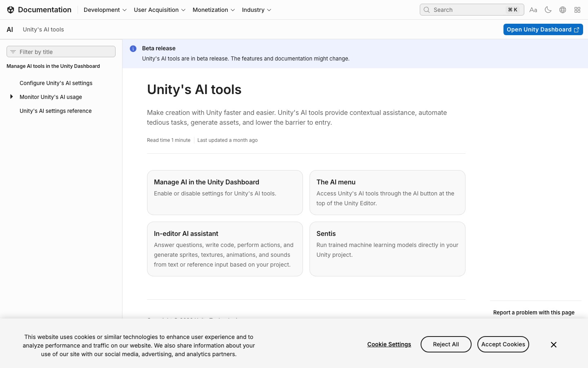Click the Beta release title text
Image resolution: width=588 pixels, height=368 pixels.
[x=159, y=48]
